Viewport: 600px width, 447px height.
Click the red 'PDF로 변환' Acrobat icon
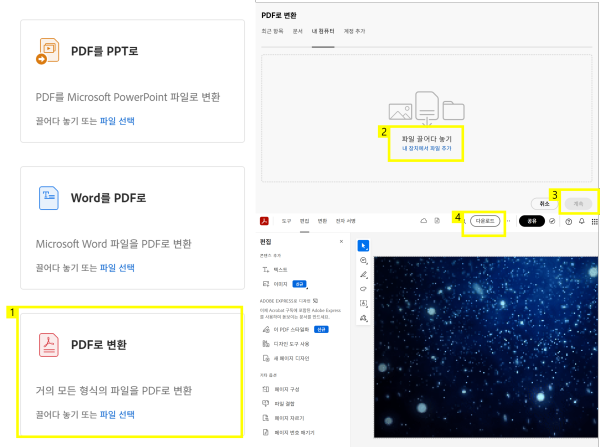[x=49, y=345]
